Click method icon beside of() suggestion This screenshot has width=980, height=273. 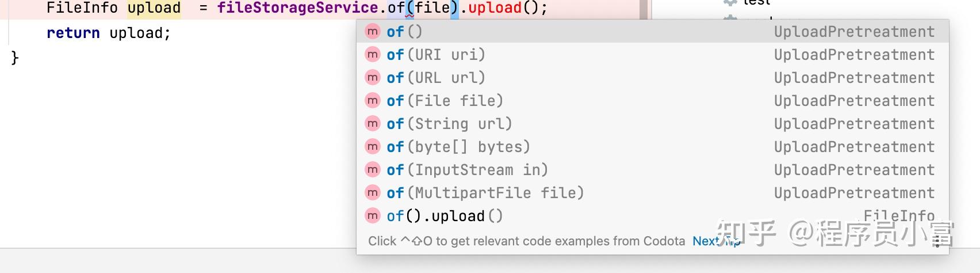point(373,32)
